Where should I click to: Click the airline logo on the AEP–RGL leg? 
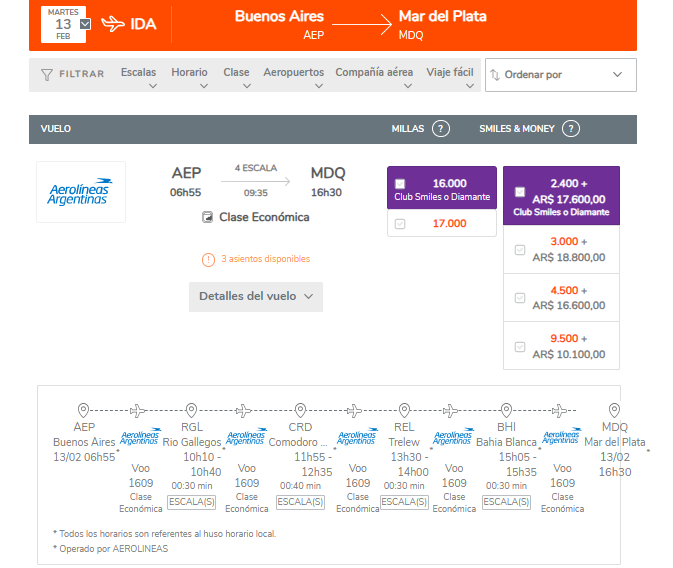point(140,436)
